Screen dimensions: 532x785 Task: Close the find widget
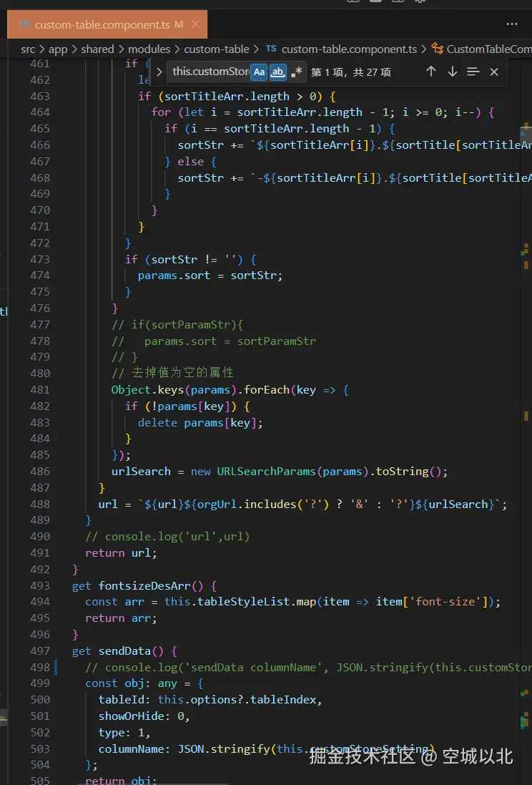tap(494, 72)
